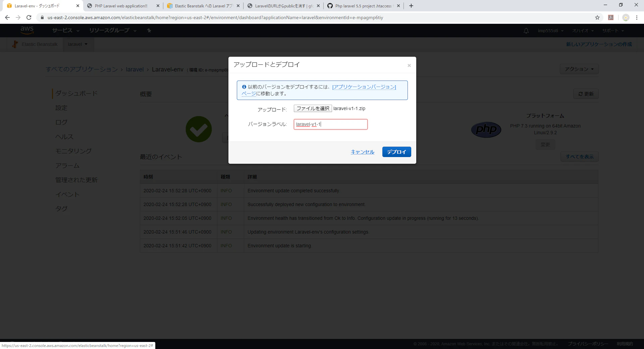Click the green health check icon
Viewport: 644px width, 349px height.
point(199,129)
